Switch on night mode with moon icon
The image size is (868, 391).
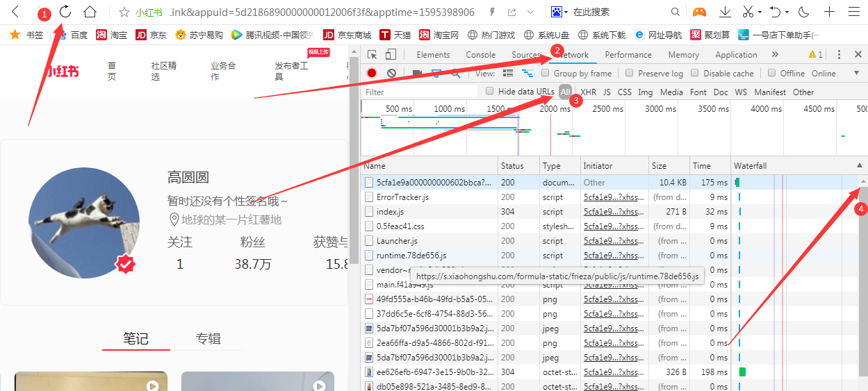804,12
